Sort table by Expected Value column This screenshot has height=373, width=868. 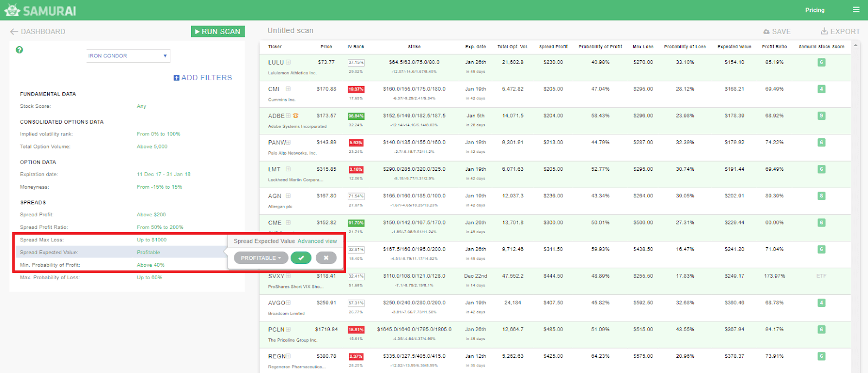tap(734, 47)
